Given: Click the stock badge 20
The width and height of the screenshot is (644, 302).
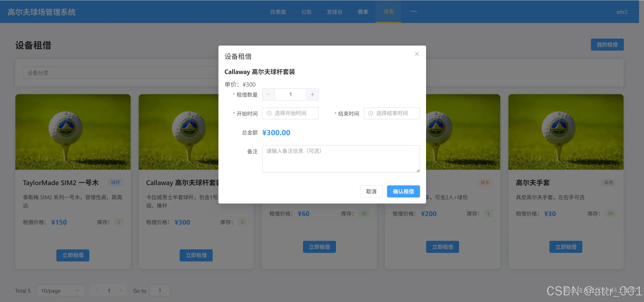Looking at the screenshot, I should click(x=611, y=214).
